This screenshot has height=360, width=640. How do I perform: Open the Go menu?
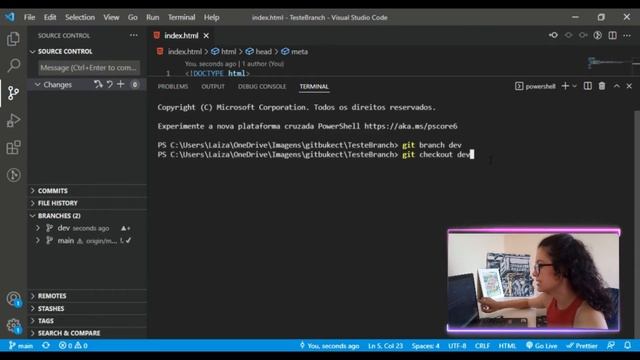[133, 17]
